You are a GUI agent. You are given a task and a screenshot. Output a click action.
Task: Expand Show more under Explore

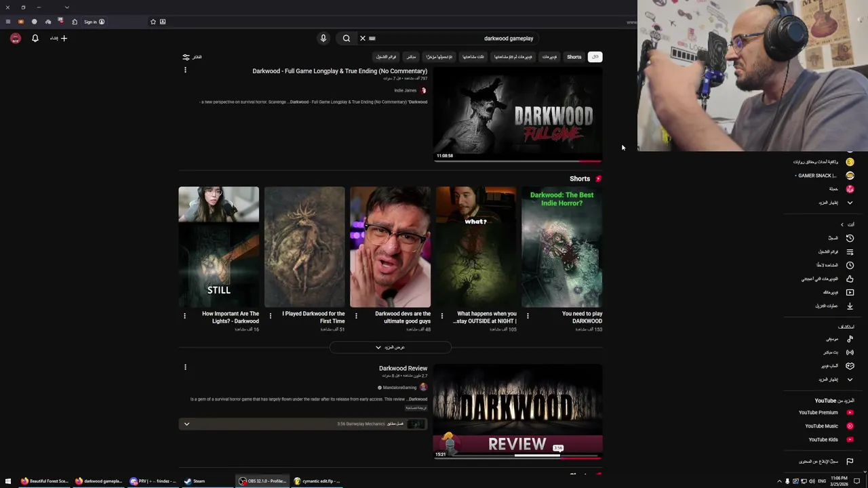(835, 380)
